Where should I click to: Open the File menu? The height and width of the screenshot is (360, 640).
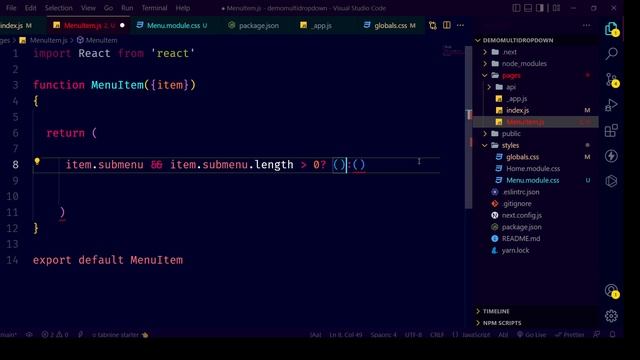tap(11, 8)
